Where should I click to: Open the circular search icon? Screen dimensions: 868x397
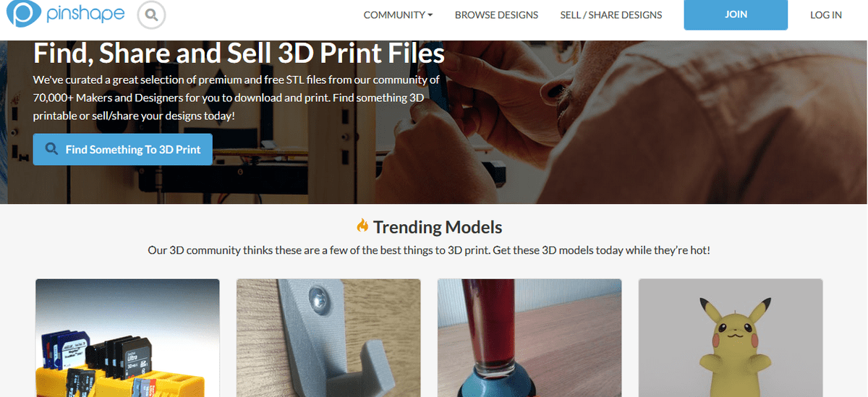point(151,14)
